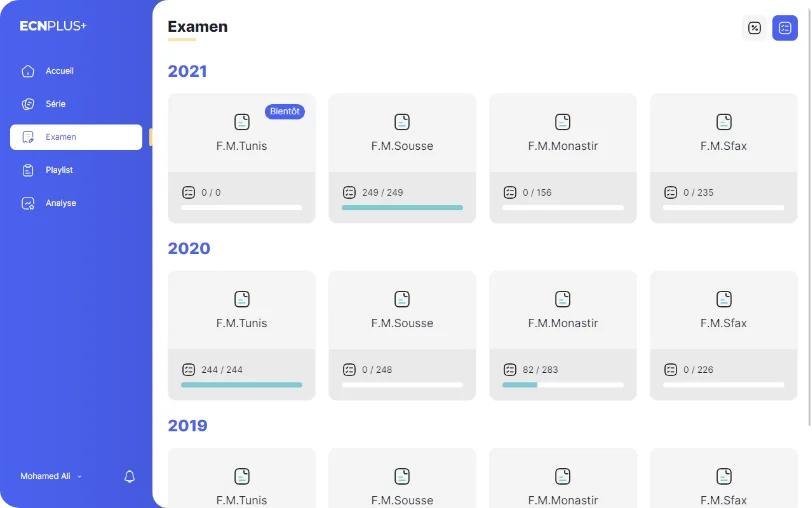Click the Accueil home icon
Screen dimensions: 812x508
pyautogui.click(x=28, y=71)
